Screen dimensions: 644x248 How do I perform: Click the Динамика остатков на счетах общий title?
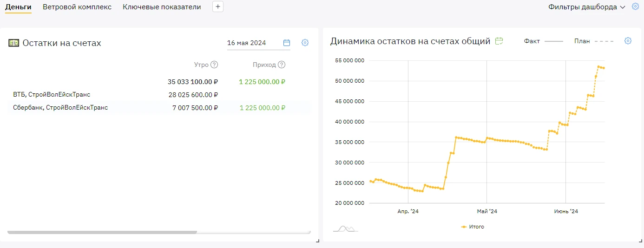click(x=410, y=41)
